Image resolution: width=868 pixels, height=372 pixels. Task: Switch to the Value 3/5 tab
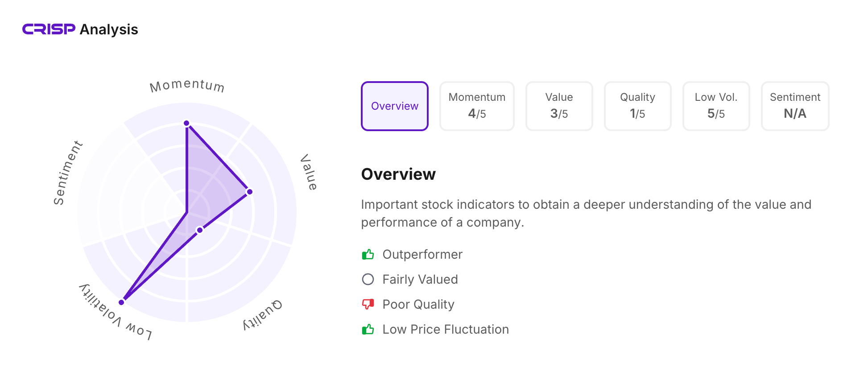point(559,106)
